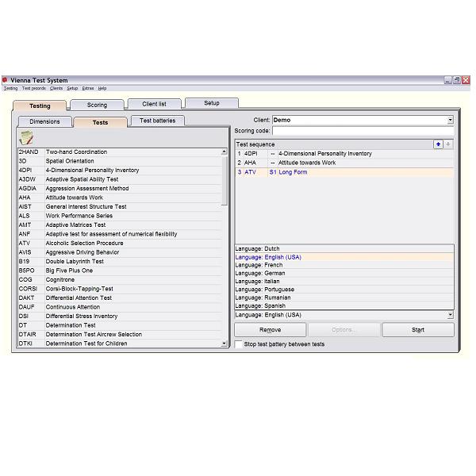Open the Extras menu

(88, 88)
